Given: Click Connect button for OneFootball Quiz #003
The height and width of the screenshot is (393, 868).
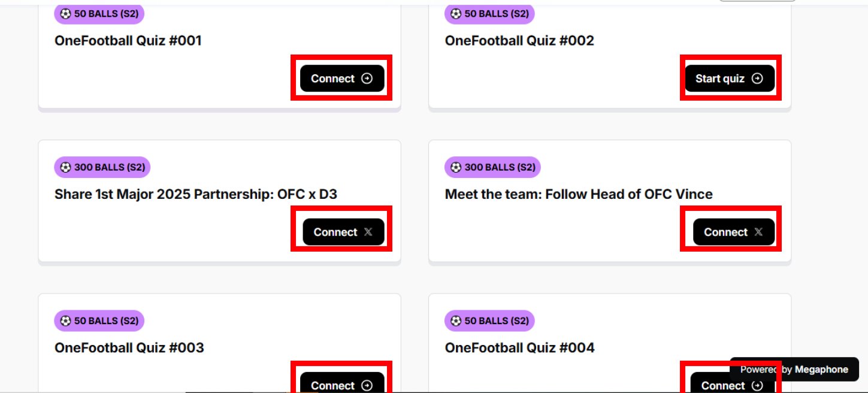Looking at the screenshot, I should pos(341,385).
